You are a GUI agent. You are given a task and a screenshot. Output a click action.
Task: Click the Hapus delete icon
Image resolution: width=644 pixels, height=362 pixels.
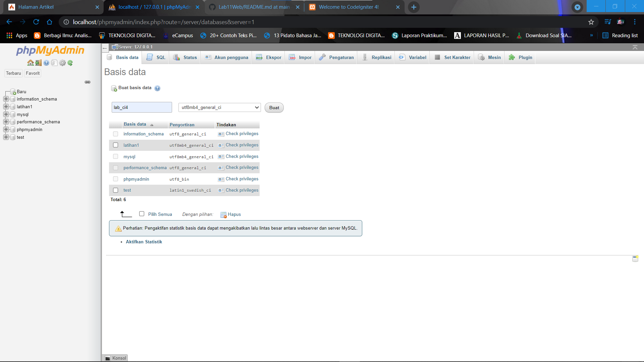click(x=223, y=215)
